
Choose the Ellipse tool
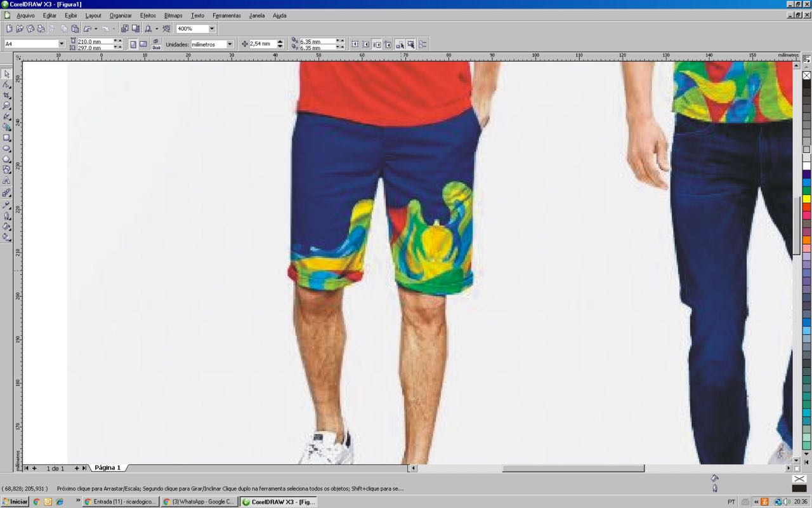click(7, 149)
